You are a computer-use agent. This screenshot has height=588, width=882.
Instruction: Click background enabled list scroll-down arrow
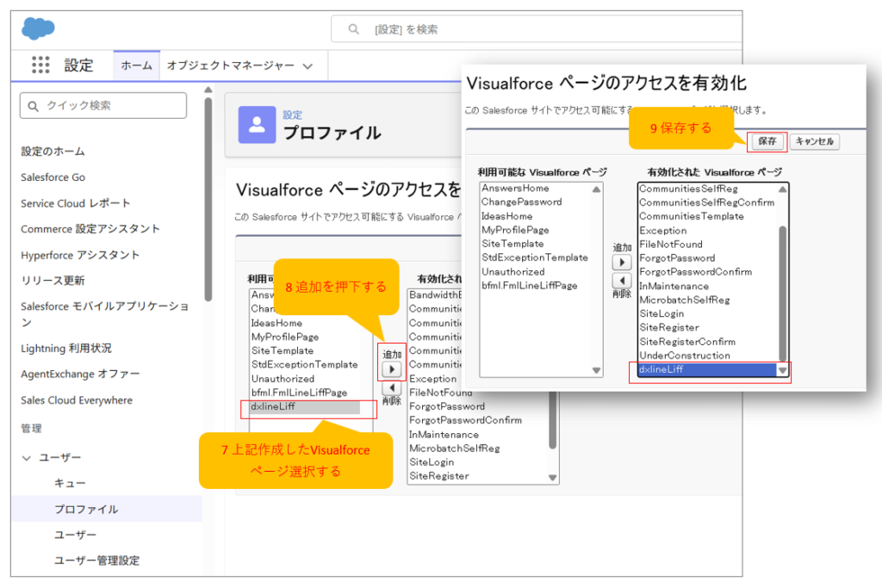pyautogui.click(x=552, y=477)
